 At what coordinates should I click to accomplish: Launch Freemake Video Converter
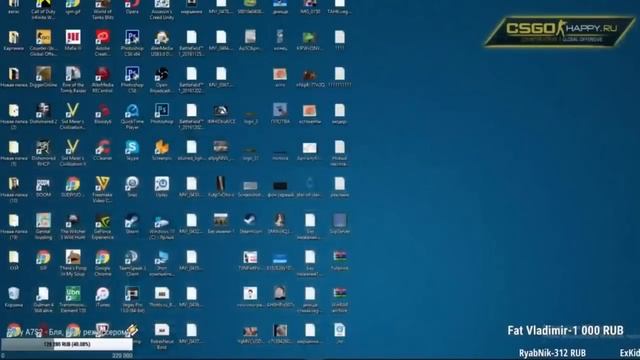click(102, 189)
